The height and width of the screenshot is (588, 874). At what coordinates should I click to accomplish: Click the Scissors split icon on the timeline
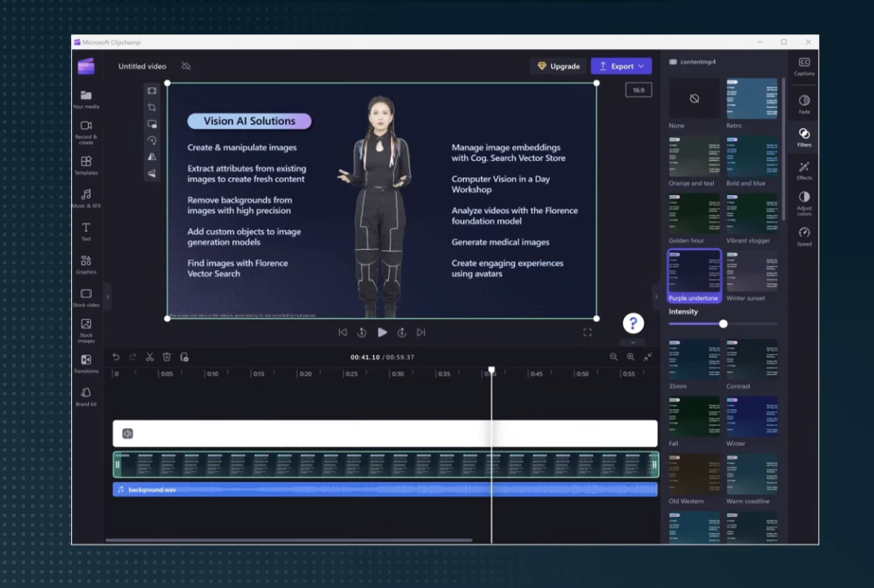(149, 357)
